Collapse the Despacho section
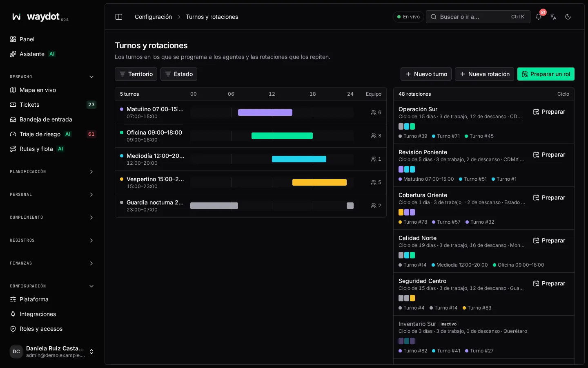The width and height of the screenshot is (588, 368). [x=52, y=77]
